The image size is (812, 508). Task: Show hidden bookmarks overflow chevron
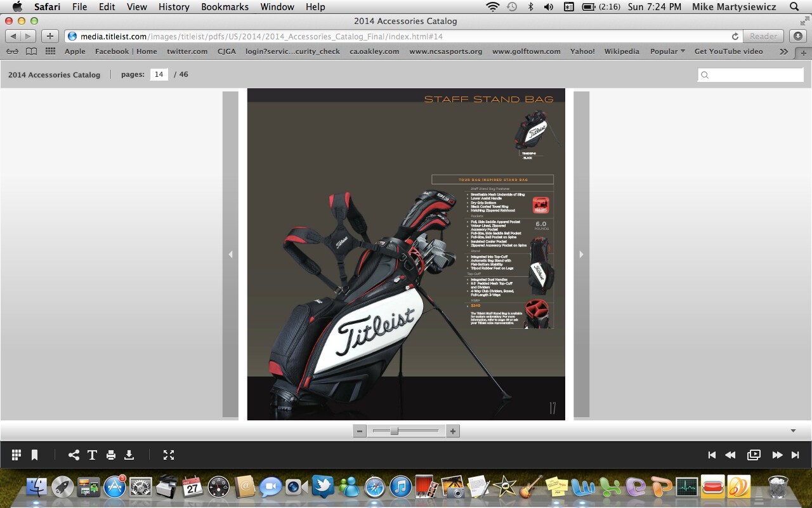pos(783,51)
